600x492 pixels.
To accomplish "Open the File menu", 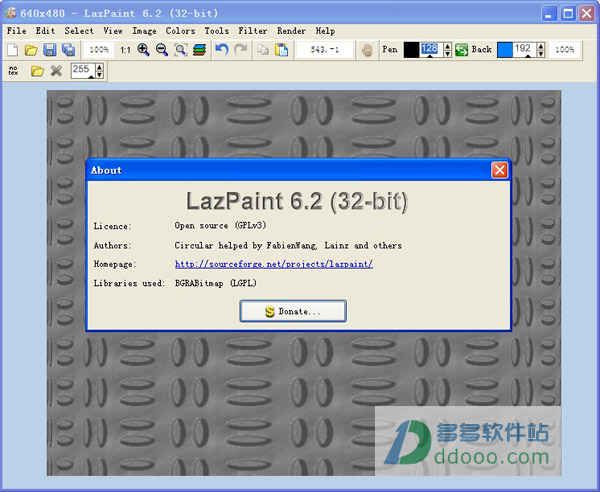I will point(16,31).
